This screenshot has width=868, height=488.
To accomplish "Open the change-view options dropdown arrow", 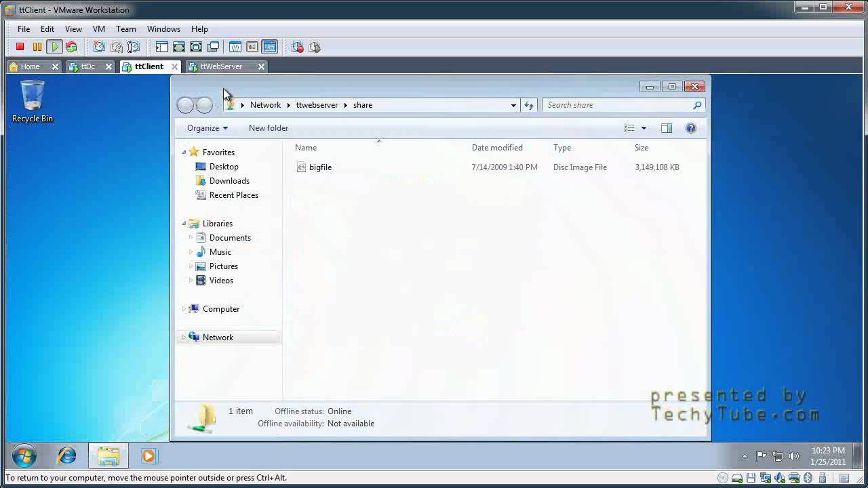I will click(x=644, y=128).
